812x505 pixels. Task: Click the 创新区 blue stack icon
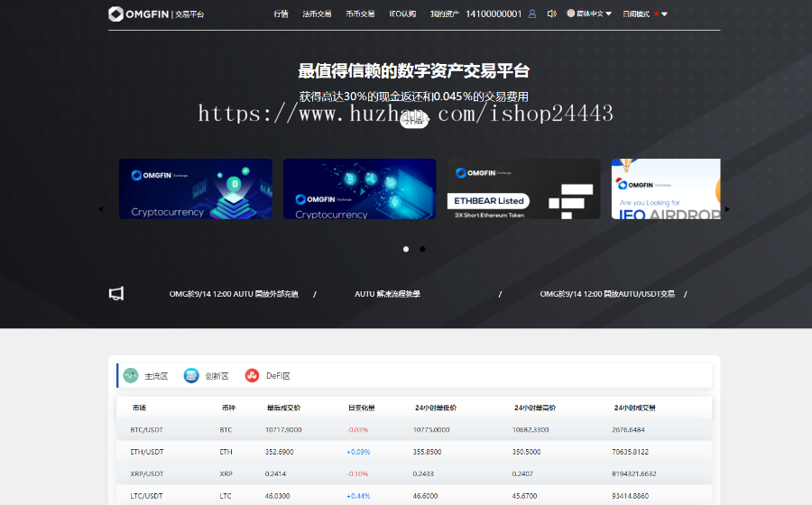tap(191, 376)
